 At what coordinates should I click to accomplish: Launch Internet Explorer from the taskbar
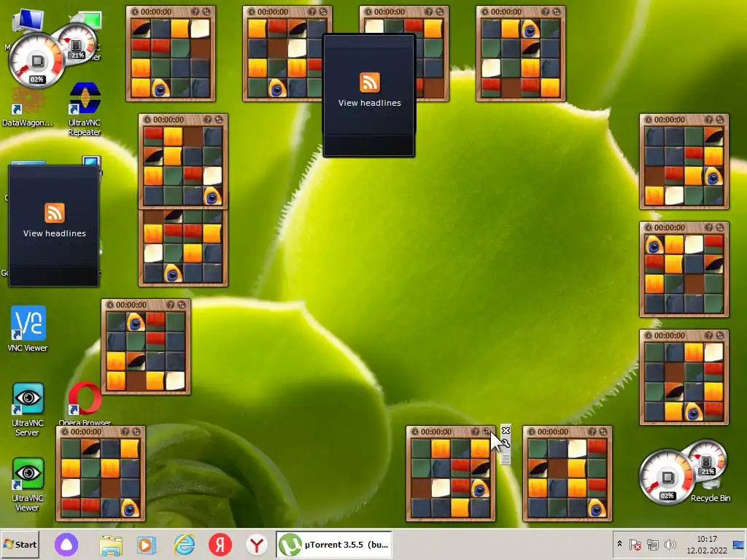[x=184, y=544]
